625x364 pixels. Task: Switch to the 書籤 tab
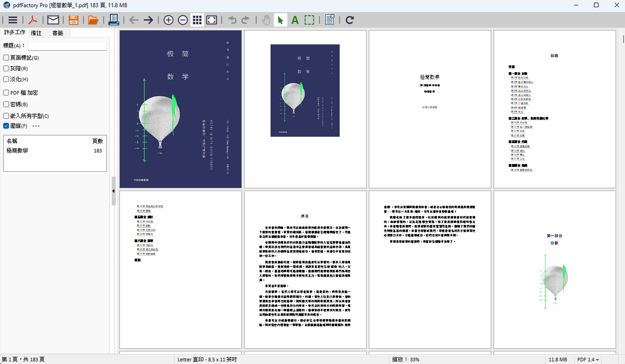(58, 33)
